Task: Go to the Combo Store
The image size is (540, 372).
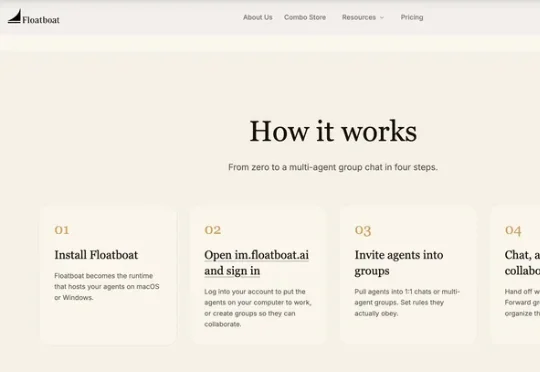Action: (305, 17)
